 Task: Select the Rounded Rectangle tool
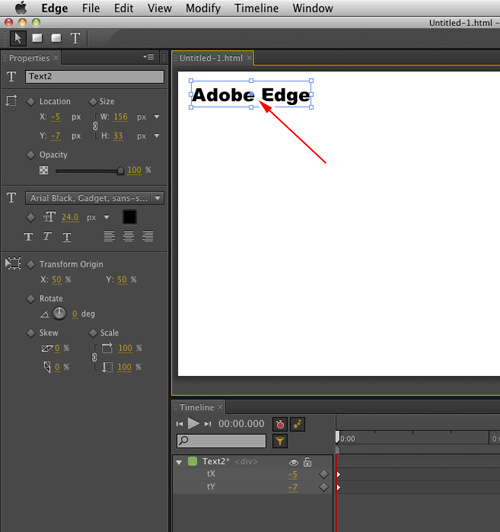(x=56, y=38)
